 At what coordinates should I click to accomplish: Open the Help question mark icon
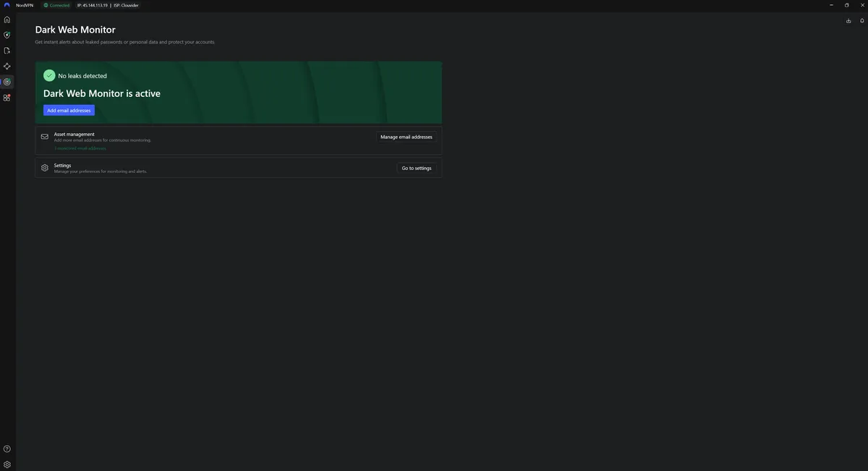click(x=7, y=449)
